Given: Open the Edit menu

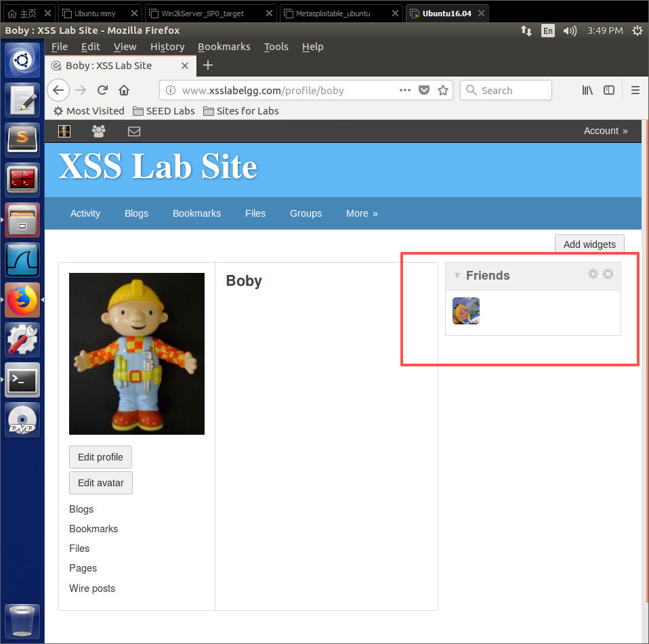Looking at the screenshot, I should [91, 47].
